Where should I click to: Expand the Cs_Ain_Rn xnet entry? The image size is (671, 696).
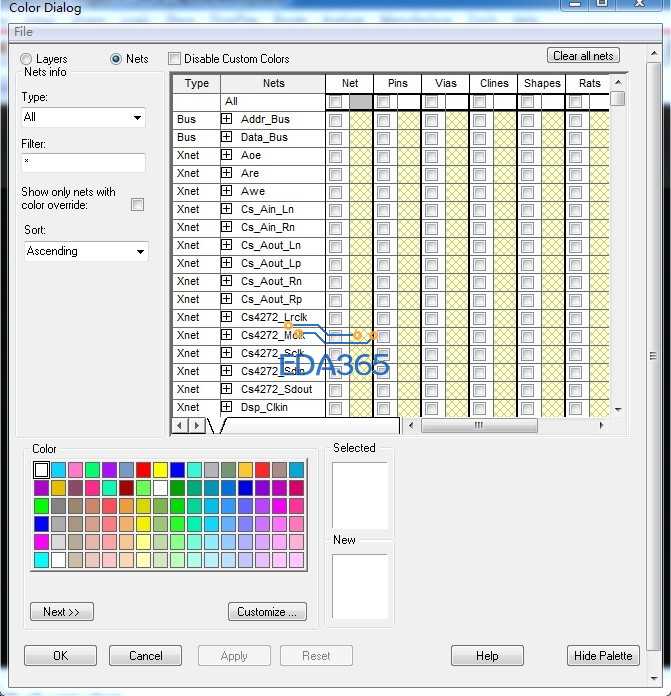[x=226, y=227]
